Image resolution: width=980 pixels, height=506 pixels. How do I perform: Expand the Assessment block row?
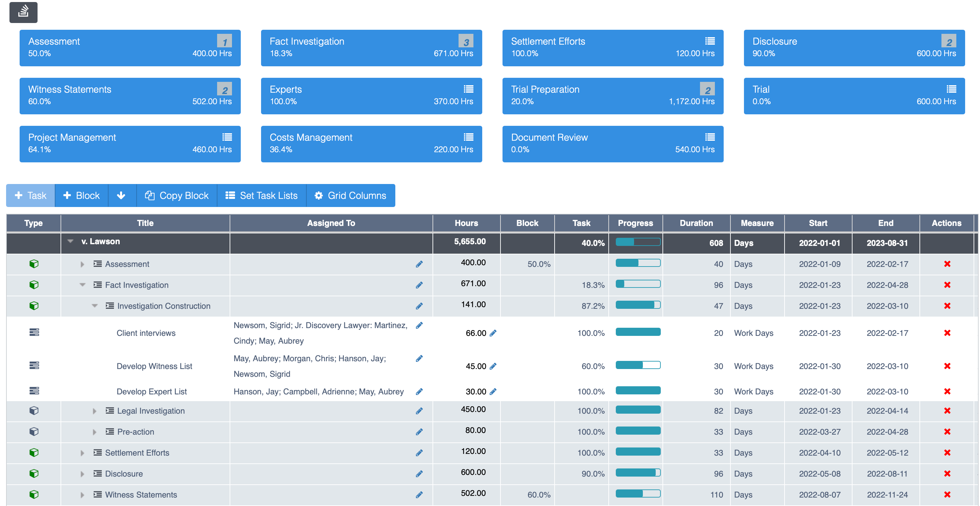82,264
